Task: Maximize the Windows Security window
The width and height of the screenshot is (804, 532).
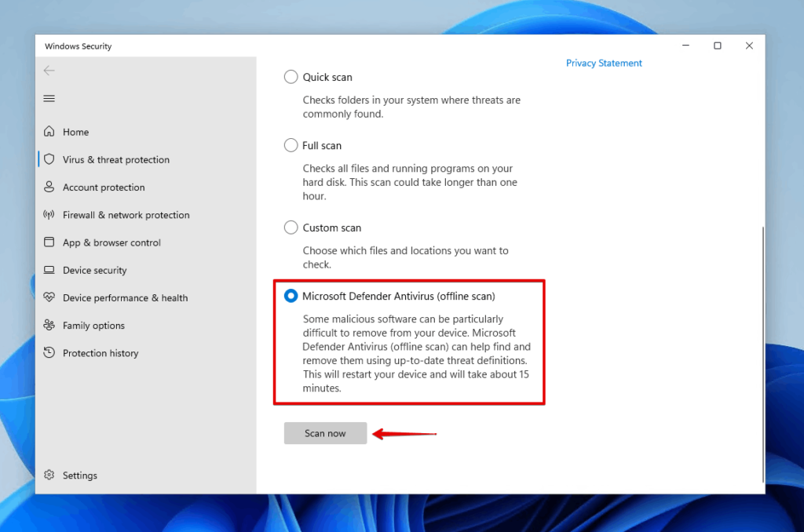Action: tap(717, 46)
